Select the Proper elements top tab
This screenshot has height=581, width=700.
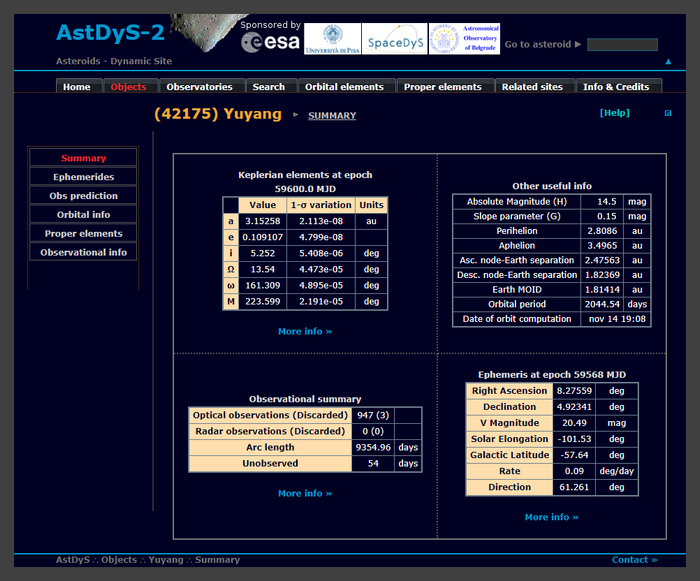pyautogui.click(x=443, y=87)
